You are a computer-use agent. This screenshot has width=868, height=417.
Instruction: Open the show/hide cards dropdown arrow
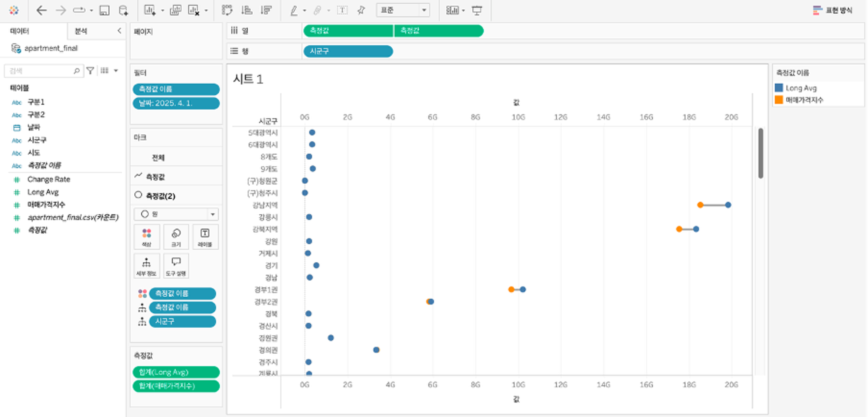tap(463, 11)
